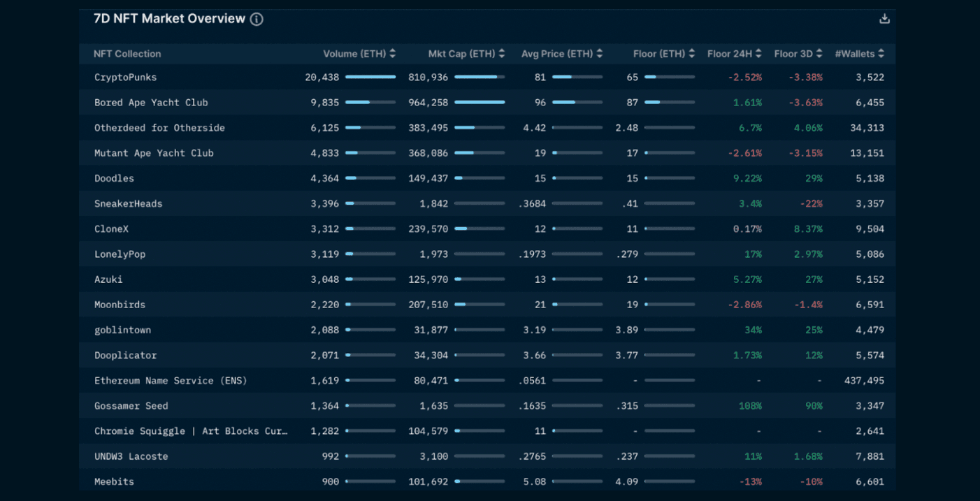
Task: Click Meebits avg price 5.08
Action: tap(535, 481)
